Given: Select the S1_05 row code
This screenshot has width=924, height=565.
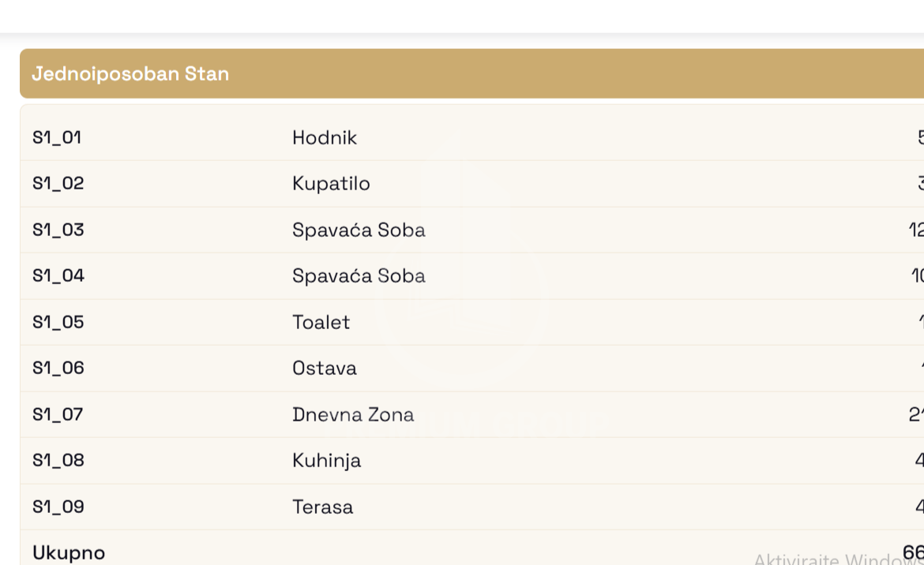Looking at the screenshot, I should point(58,322).
